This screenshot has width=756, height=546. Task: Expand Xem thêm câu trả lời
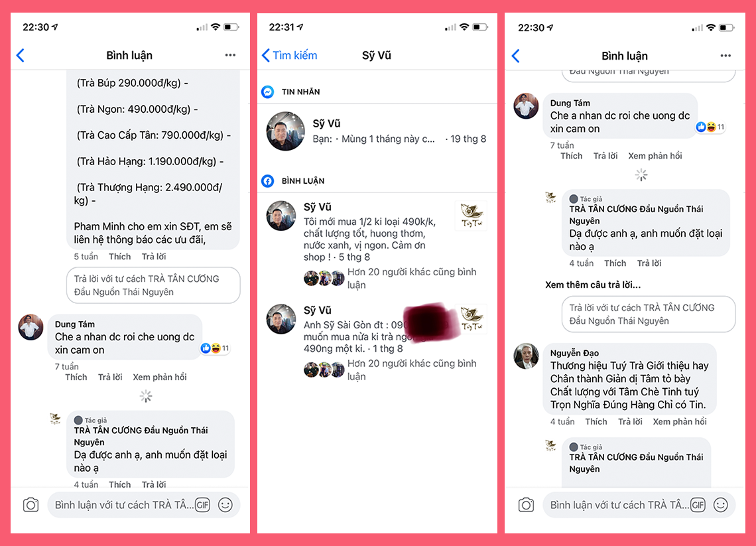coord(593,285)
